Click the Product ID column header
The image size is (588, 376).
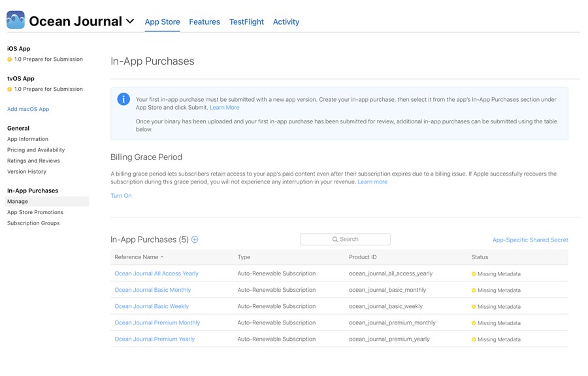pos(363,257)
